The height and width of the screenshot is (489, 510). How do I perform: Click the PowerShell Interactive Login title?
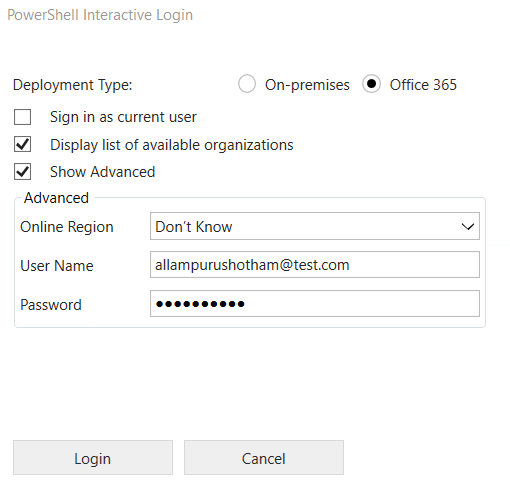point(100,15)
